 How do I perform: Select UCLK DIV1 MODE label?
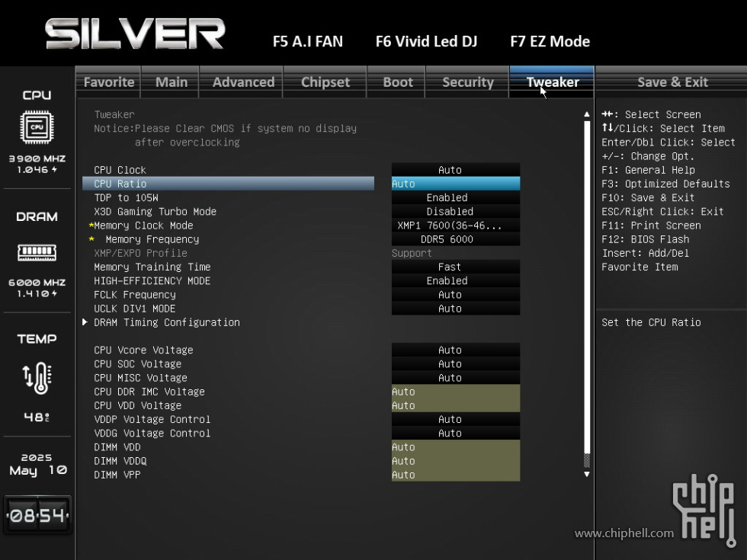134,309
